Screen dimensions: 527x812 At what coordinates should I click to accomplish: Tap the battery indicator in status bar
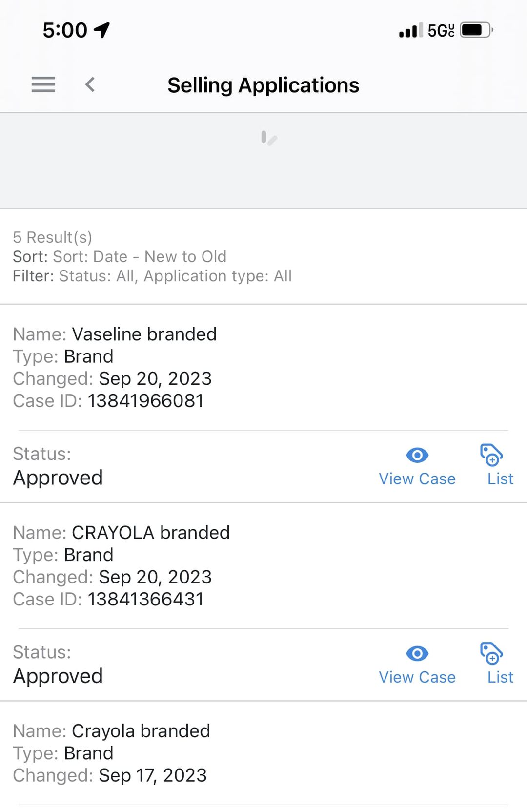click(x=477, y=30)
